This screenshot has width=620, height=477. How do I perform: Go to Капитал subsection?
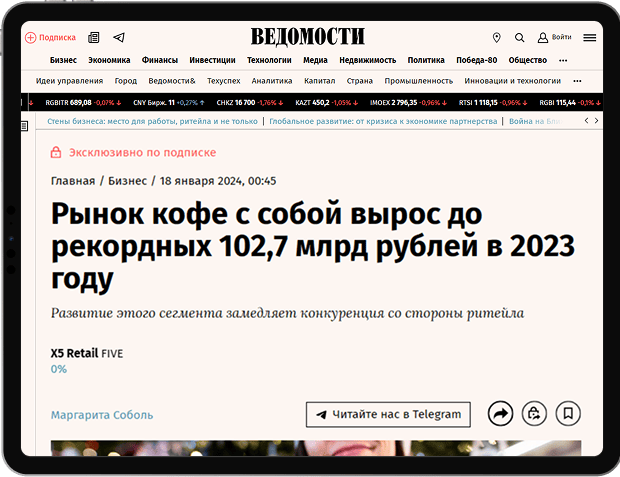click(x=319, y=81)
